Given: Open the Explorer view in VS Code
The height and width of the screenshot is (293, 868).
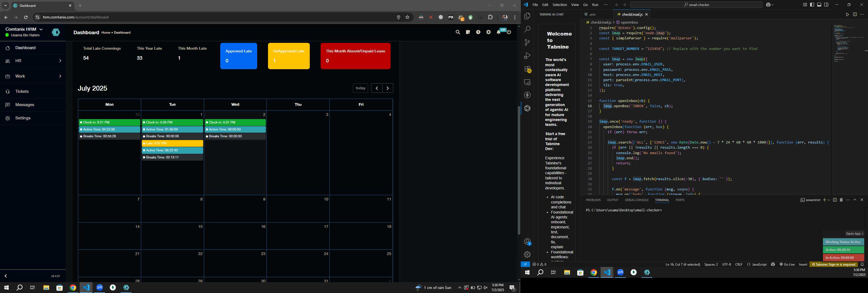Looking at the screenshot, I should 527,16.
